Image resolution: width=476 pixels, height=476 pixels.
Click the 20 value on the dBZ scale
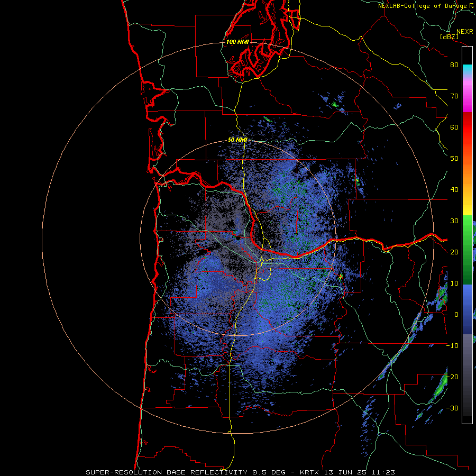point(454,253)
